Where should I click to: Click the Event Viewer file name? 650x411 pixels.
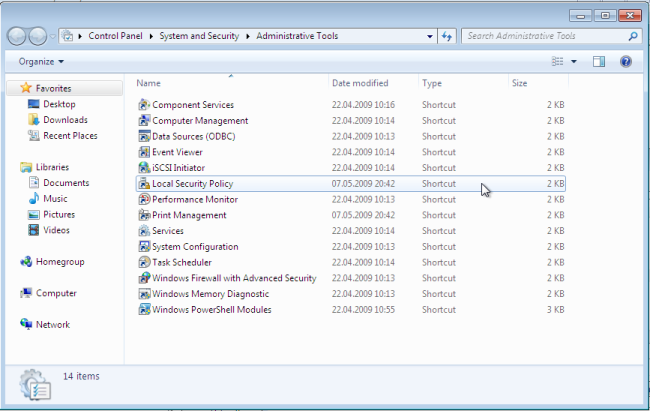[177, 152]
